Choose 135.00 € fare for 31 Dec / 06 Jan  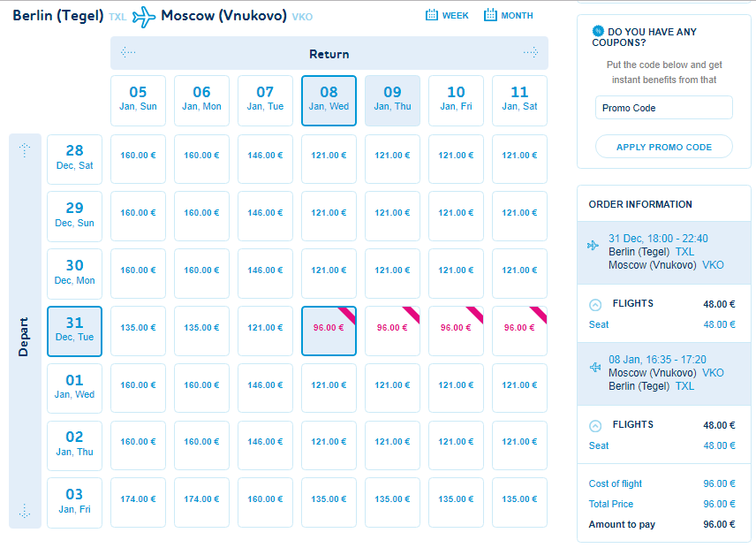pyautogui.click(x=201, y=331)
